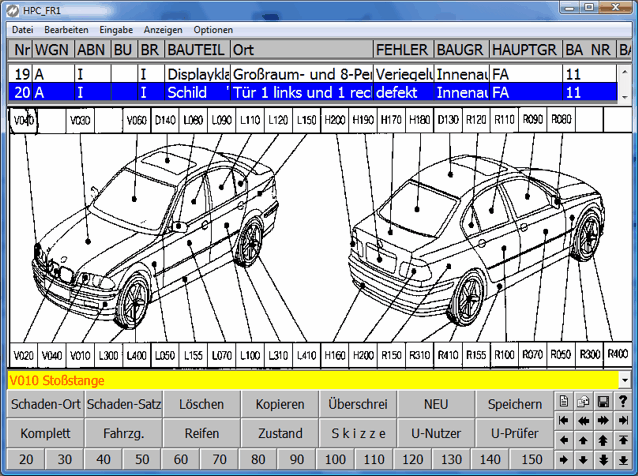Expand the yellow V010 Stoßstange dropdown
This screenshot has width=638, height=476.
[x=624, y=380]
